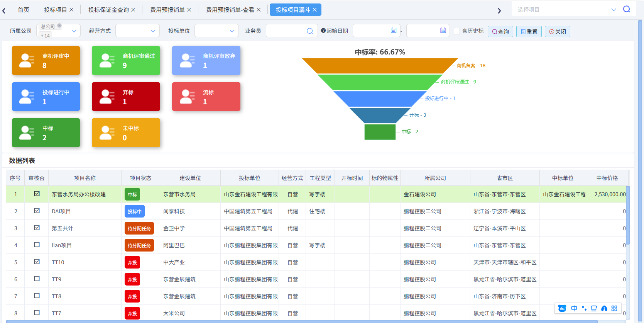Click the 起始日期 help info icon
The width and height of the screenshot is (644, 323).
click(323, 31)
